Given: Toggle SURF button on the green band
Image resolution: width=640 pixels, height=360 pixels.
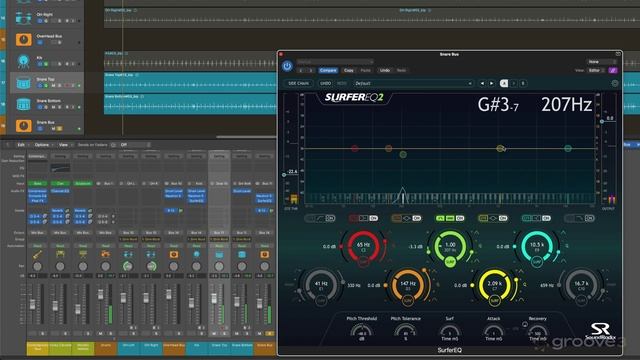Looking at the screenshot, I should point(450,262).
